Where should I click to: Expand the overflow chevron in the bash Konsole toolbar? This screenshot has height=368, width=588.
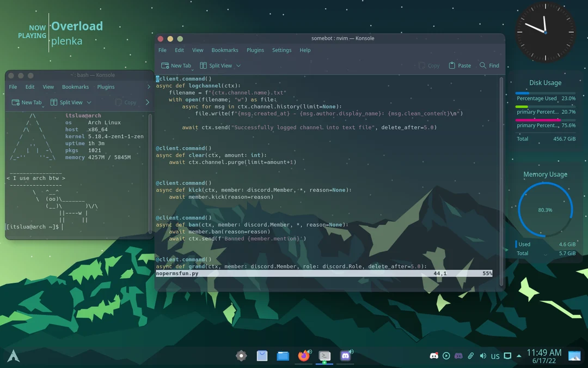148,102
